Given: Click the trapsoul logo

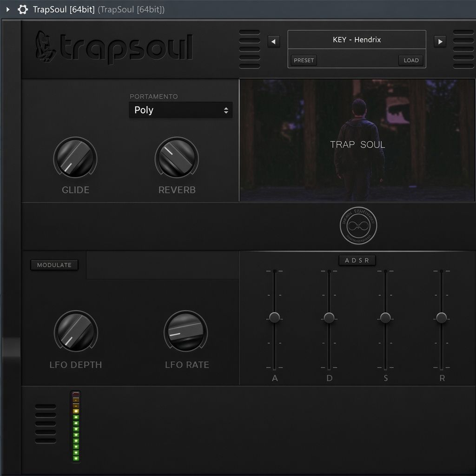Looking at the screenshot, I should (x=114, y=48).
